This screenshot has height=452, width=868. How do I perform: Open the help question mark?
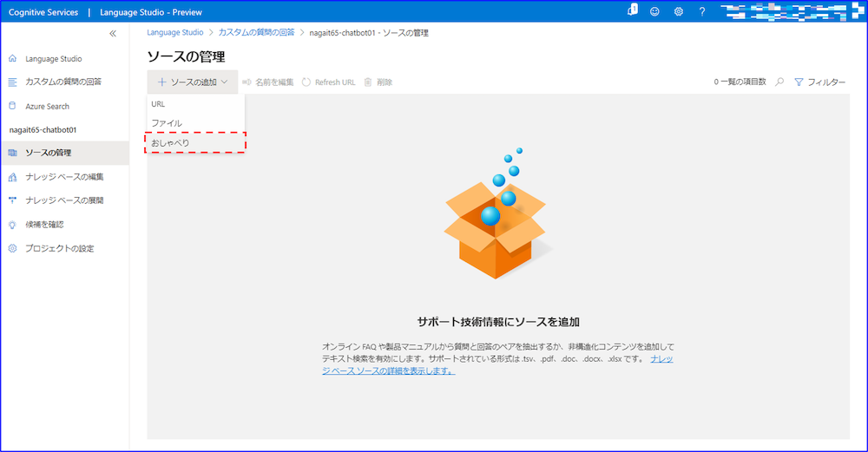point(702,11)
